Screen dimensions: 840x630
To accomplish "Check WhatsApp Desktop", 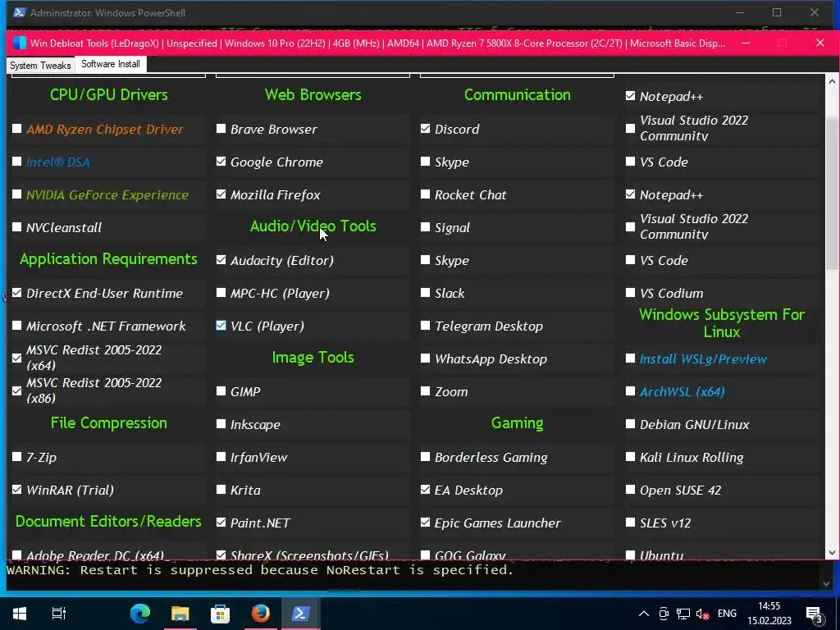I will coord(426,358).
